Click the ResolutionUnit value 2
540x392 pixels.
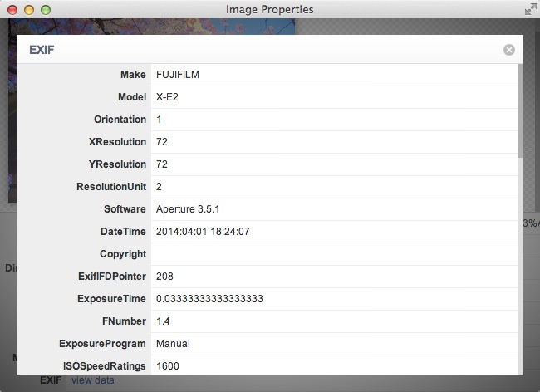coord(159,187)
